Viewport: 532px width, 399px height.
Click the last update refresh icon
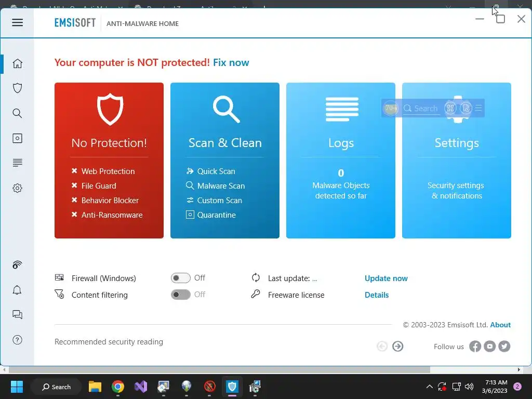(256, 278)
